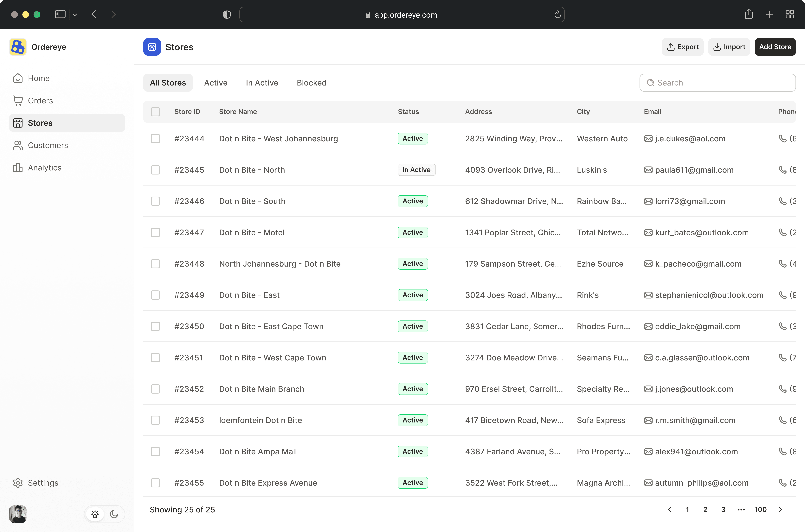Go to page 1

point(688,510)
